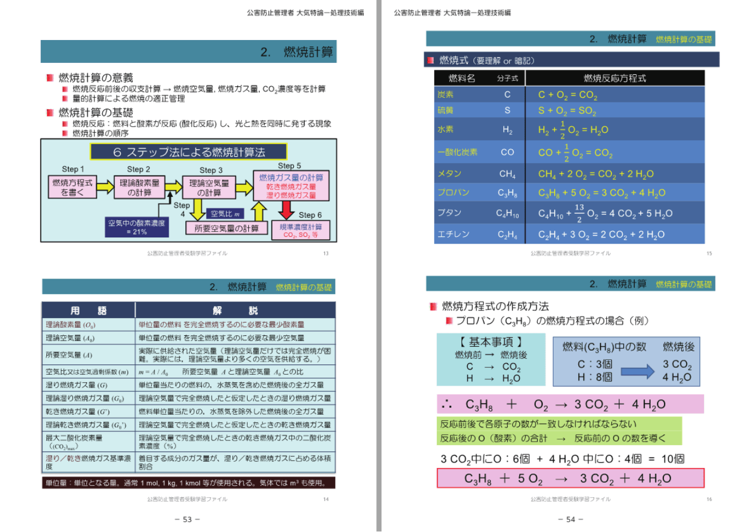This screenshot has height=532, width=756.
Task: Click the '用 語' table header on slide 14
Action: point(89,310)
